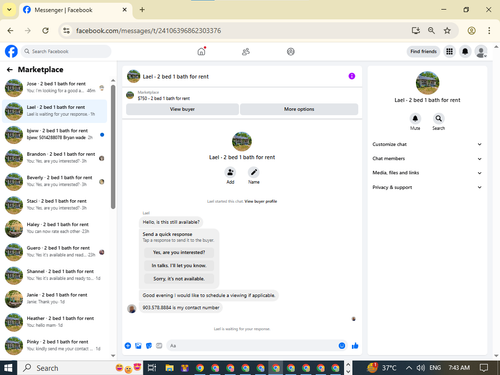
Task: Open a new Chrome tab
Action: 142,10
